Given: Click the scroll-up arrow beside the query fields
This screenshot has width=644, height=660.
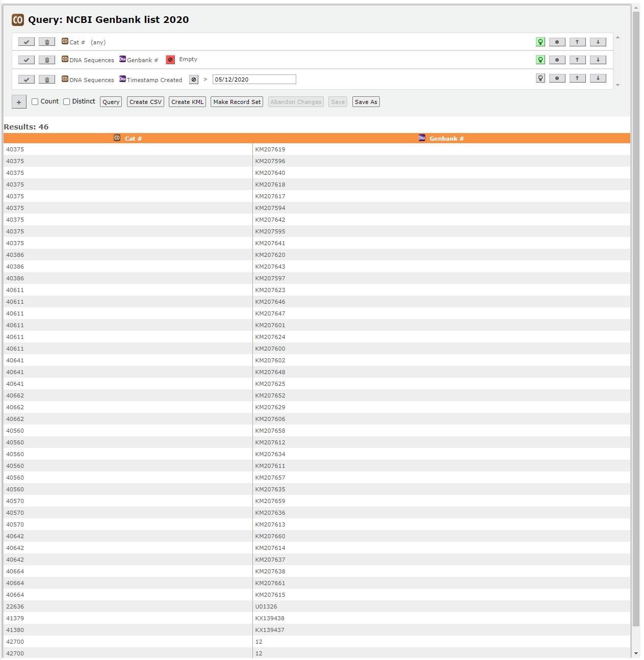Looking at the screenshot, I should click(x=617, y=37).
